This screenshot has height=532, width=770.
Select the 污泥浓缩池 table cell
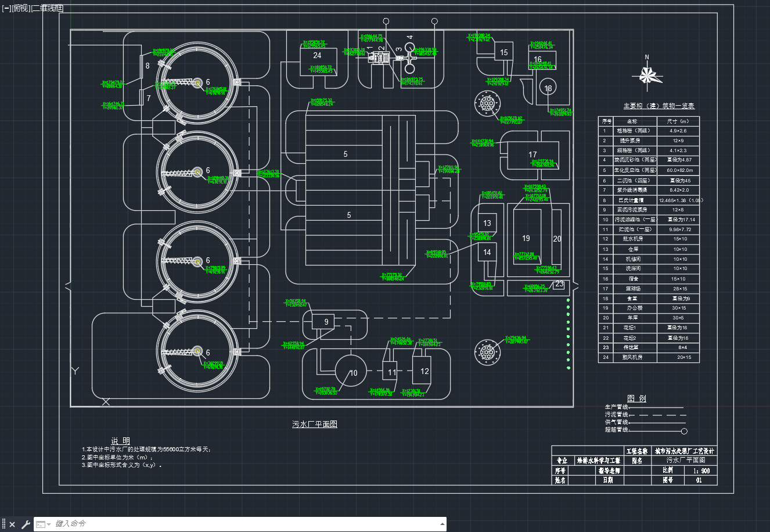pos(634,220)
